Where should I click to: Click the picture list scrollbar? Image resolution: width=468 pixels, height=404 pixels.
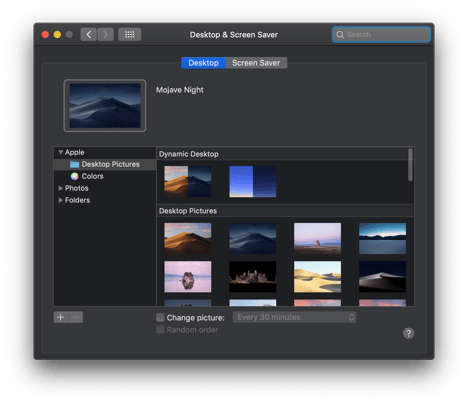click(x=410, y=165)
